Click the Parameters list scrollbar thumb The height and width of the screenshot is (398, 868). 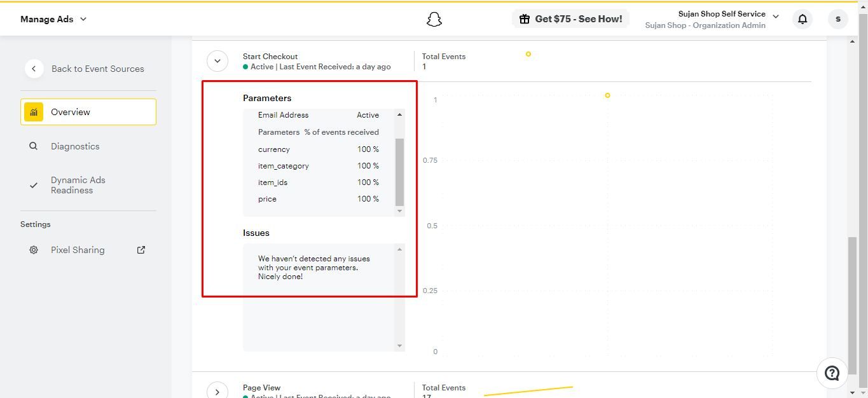[399, 172]
